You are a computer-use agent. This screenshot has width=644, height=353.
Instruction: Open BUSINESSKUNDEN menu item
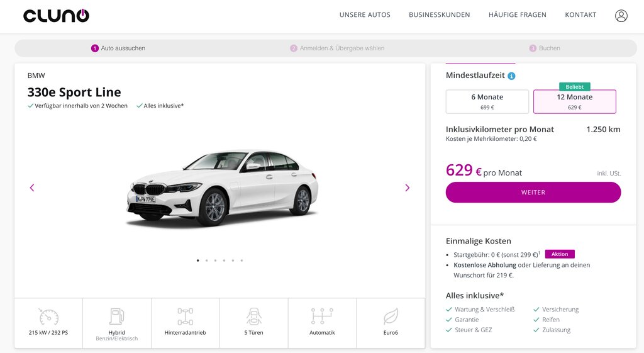tap(440, 15)
